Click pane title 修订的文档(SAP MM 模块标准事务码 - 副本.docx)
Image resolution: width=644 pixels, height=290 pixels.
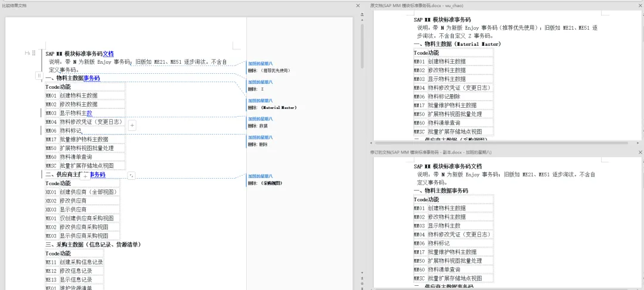click(x=431, y=152)
